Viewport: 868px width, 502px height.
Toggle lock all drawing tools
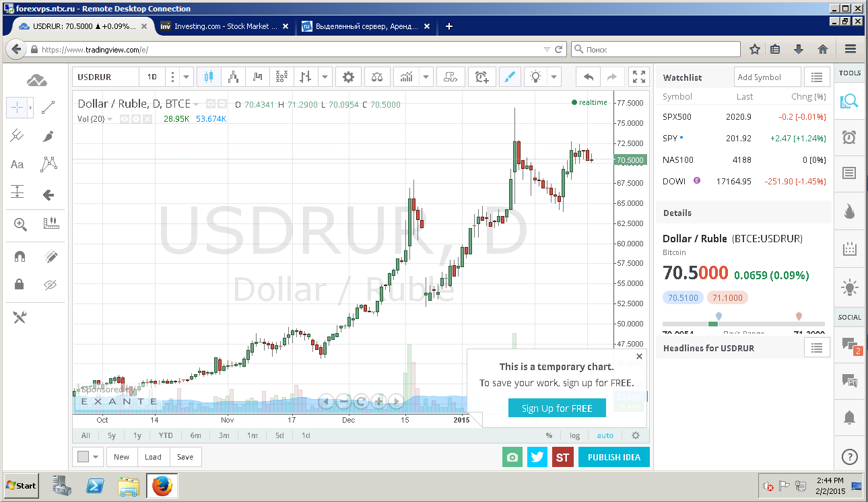[x=20, y=284]
